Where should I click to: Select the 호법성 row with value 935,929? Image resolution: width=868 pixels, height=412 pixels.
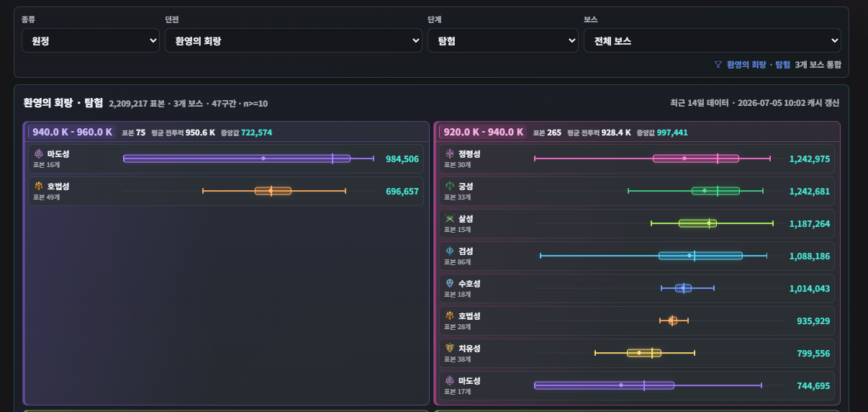click(637, 321)
